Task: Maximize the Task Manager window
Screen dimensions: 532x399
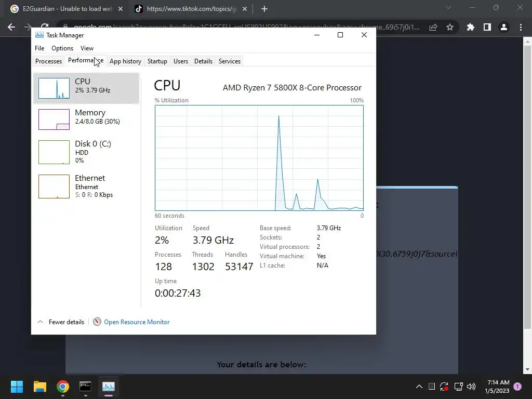Action: point(340,35)
